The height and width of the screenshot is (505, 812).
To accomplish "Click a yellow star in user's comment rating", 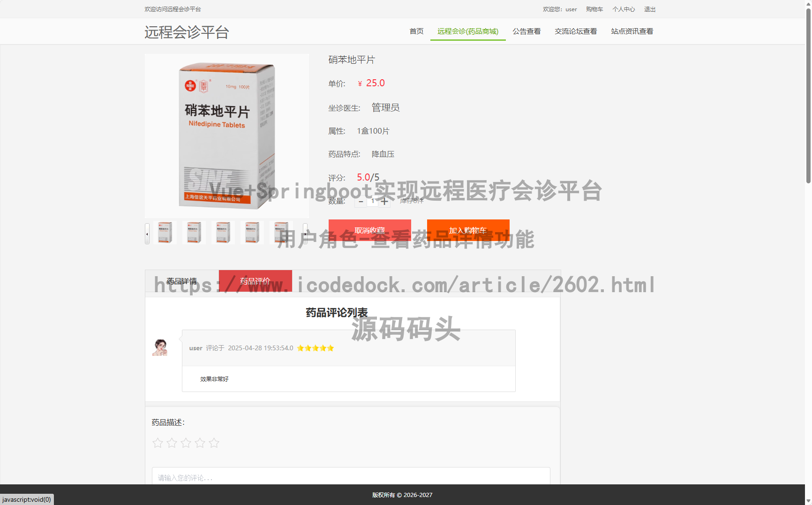I will (316, 348).
